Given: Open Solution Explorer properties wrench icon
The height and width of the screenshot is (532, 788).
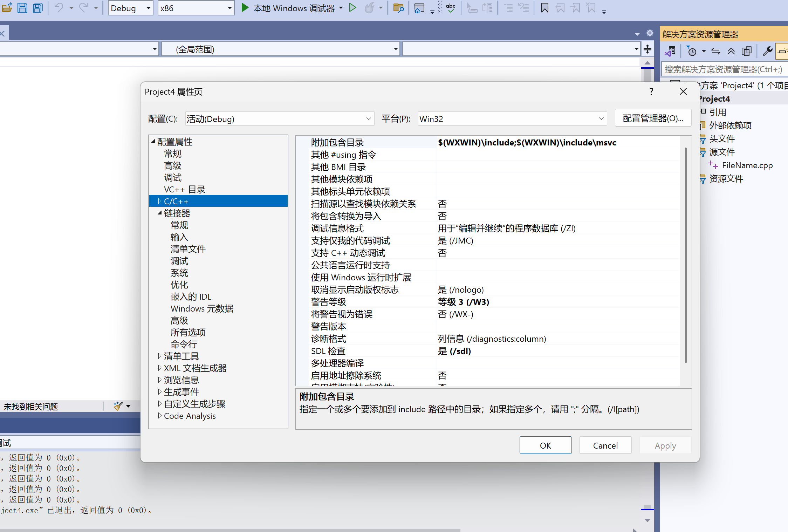Looking at the screenshot, I should (767, 51).
